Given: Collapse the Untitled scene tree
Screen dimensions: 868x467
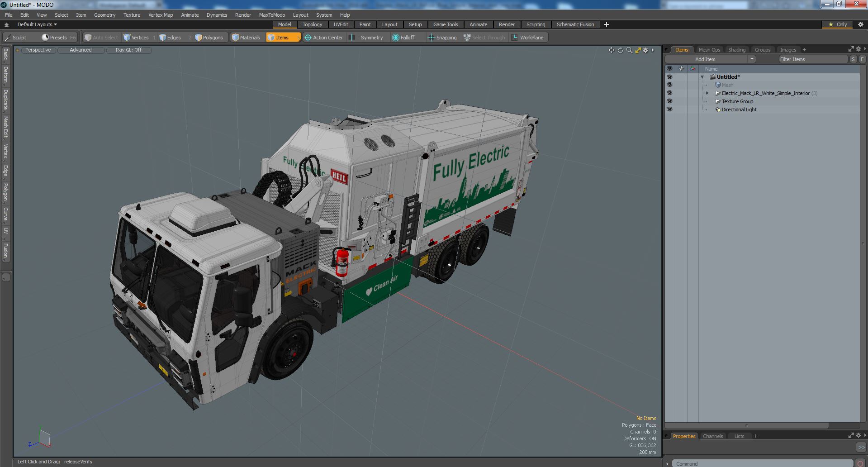Looking at the screenshot, I should 702,77.
